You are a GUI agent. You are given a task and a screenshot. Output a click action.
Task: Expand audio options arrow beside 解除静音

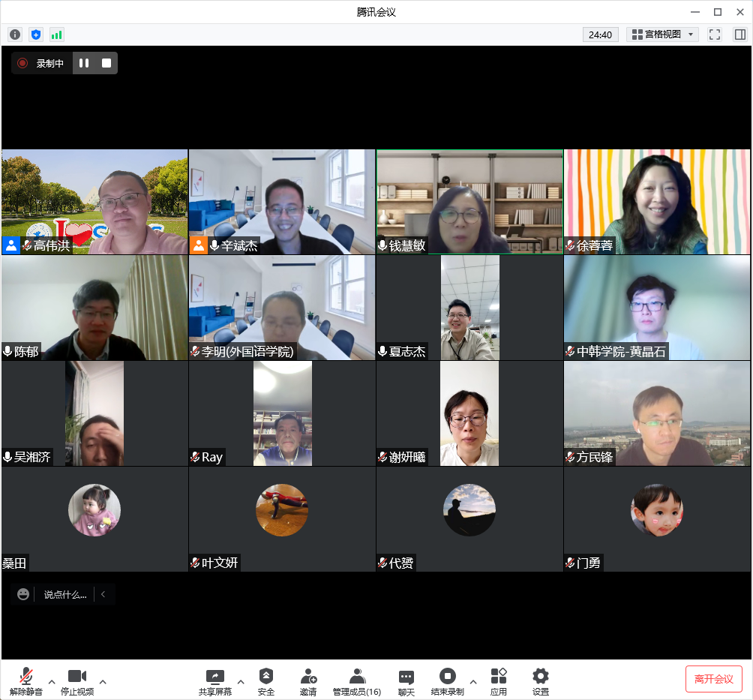[x=52, y=681]
